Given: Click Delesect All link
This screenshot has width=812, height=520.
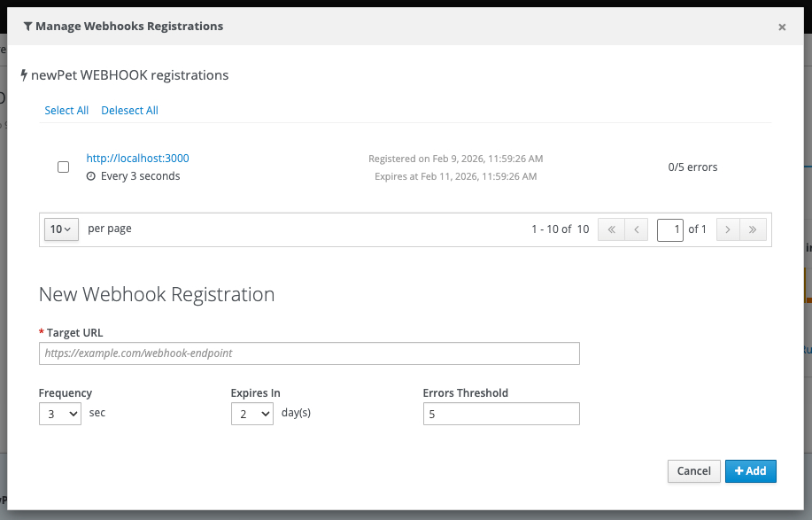Looking at the screenshot, I should pos(129,111).
